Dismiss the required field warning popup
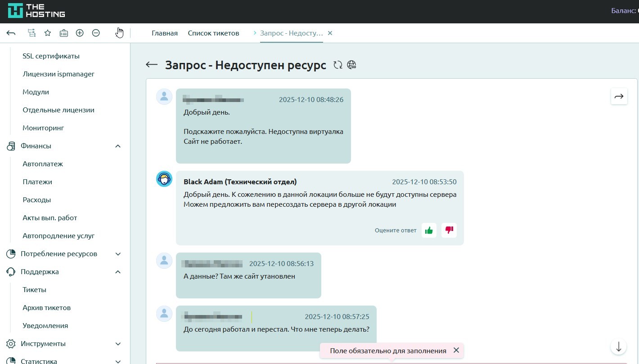The height and width of the screenshot is (364, 639). [456, 350]
